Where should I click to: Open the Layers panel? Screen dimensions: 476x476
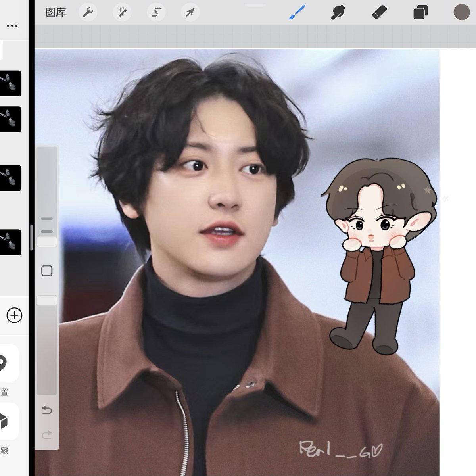(420, 13)
